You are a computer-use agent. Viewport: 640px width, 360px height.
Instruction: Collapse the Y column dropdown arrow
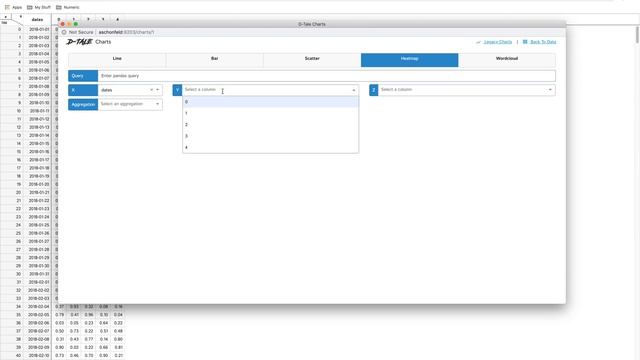(x=354, y=90)
